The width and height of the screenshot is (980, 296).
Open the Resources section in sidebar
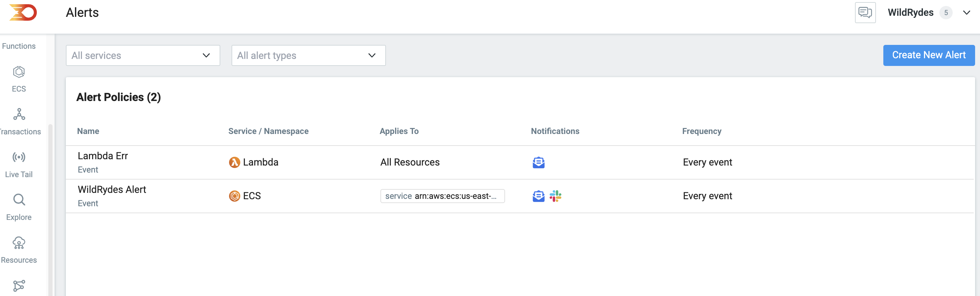click(19, 250)
